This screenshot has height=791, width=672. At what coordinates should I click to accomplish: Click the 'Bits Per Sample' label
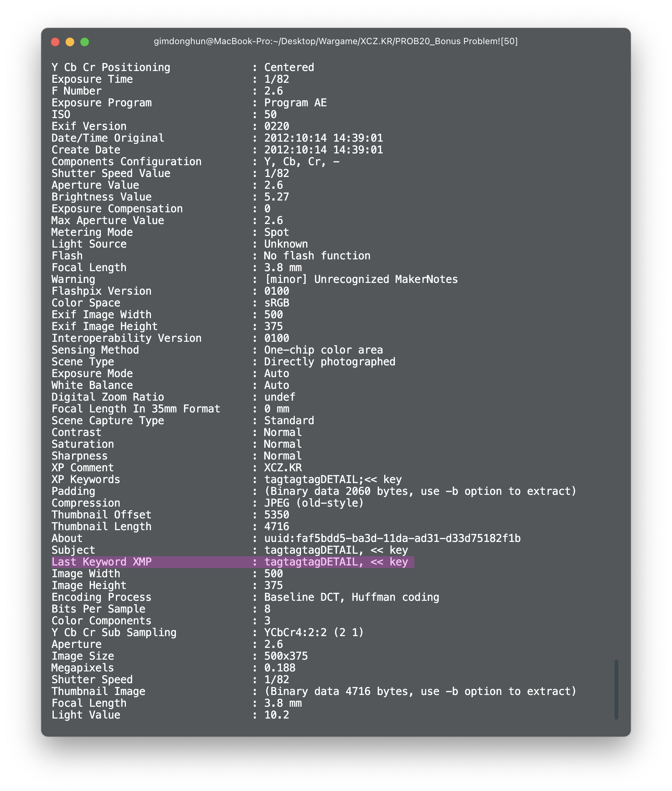[x=99, y=609]
